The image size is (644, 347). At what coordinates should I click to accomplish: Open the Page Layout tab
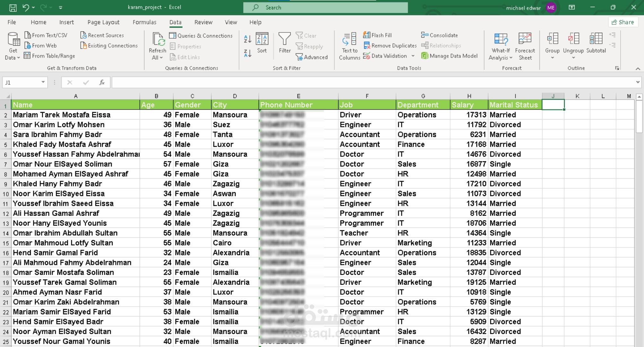pos(103,22)
